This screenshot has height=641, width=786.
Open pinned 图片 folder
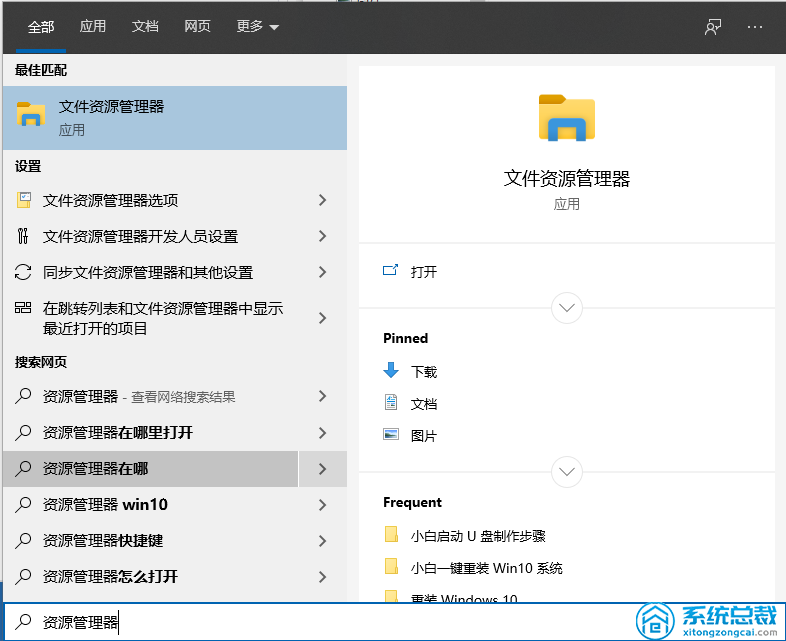click(x=424, y=436)
